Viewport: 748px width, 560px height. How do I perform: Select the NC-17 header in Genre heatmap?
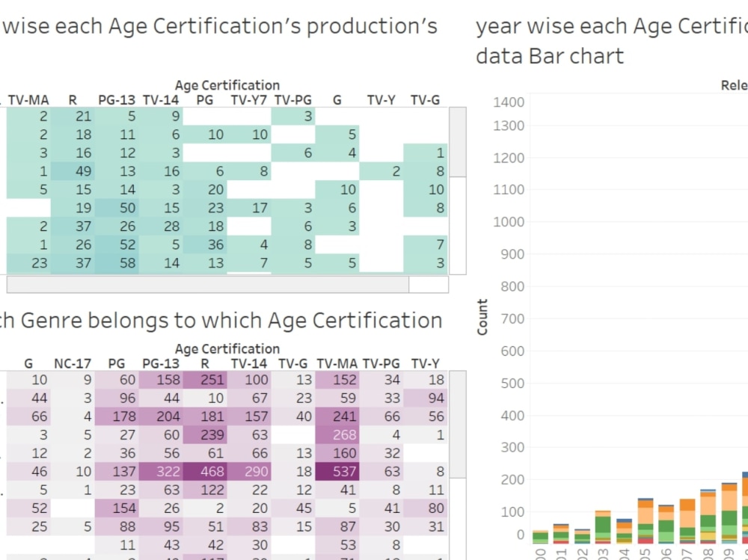click(x=73, y=363)
